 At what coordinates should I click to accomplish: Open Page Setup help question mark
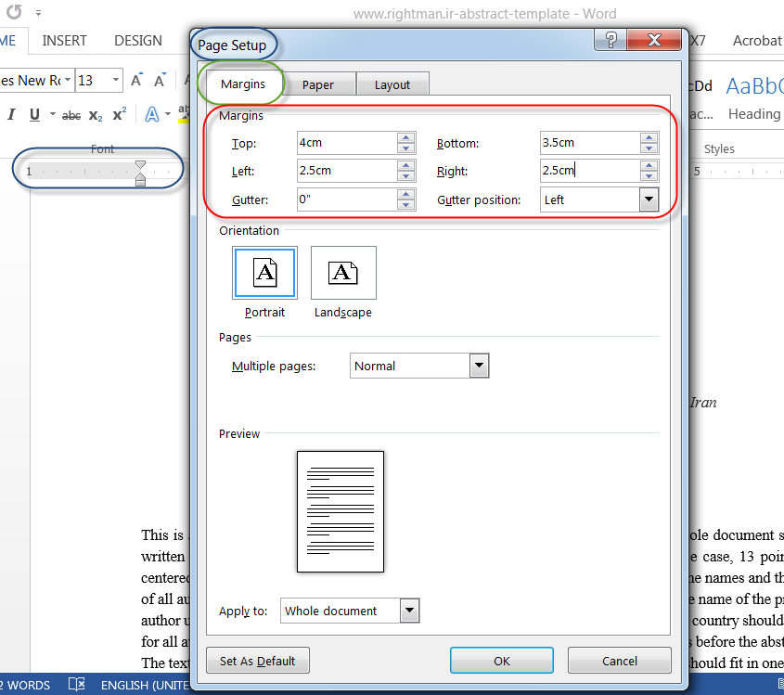click(610, 41)
